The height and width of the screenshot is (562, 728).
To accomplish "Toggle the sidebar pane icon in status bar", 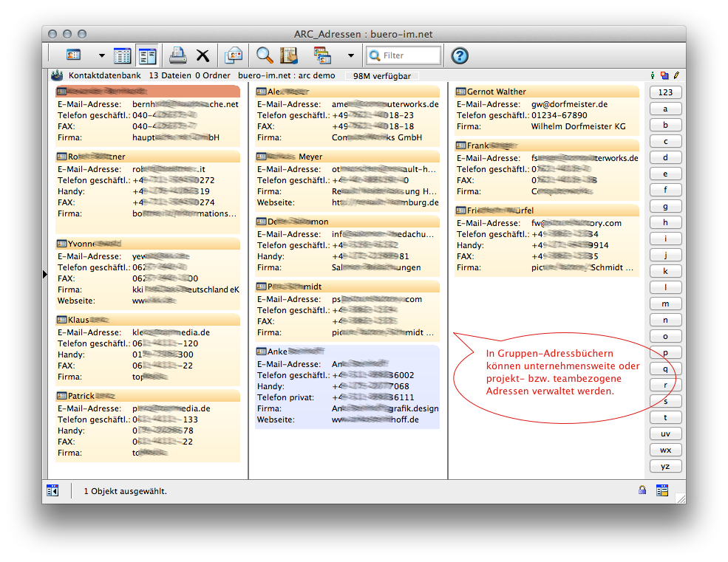I will click(52, 490).
